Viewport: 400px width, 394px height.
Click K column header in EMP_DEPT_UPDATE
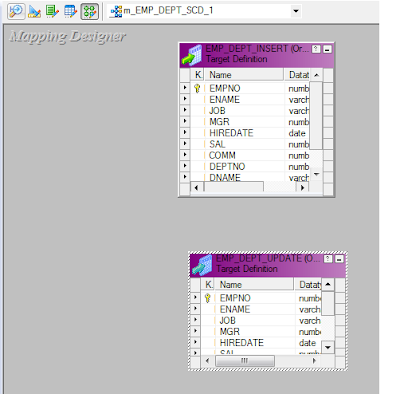click(x=208, y=284)
